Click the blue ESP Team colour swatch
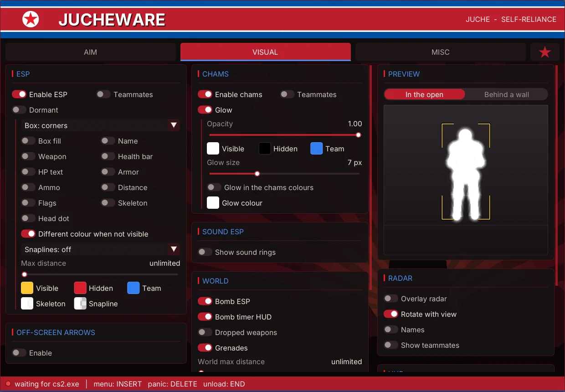This screenshot has width=565, height=392. click(x=134, y=288)
